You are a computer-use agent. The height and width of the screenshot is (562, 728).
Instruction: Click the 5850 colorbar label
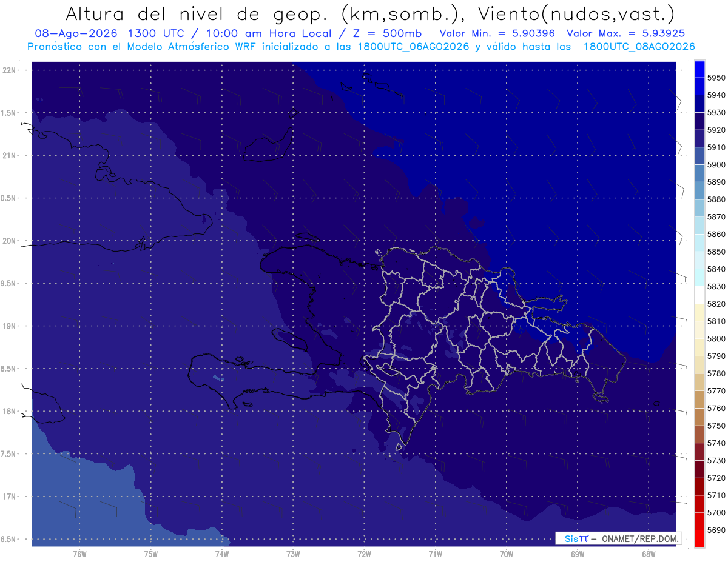[716, 252]
